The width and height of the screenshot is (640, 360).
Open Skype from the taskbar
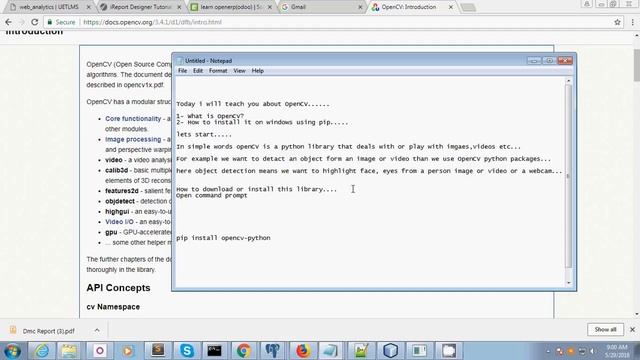(187, 351)
